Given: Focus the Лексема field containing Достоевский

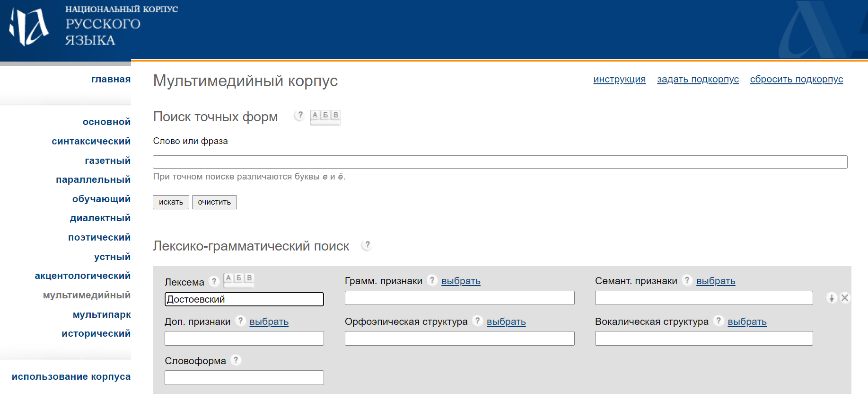Looking at the screenshot, I should [244, 299].
